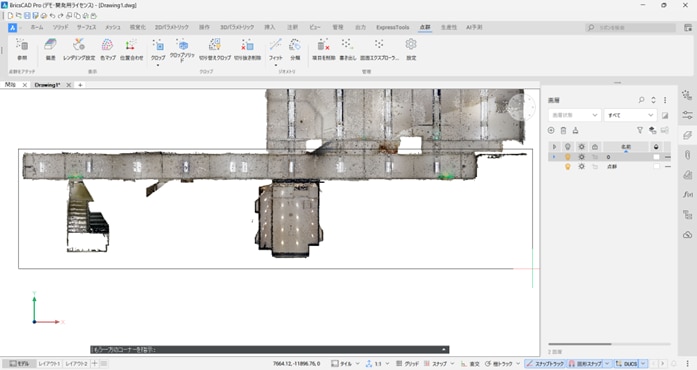
Task: Toggle Grid (グリッド) in status bar
Action: coord(407,364)
